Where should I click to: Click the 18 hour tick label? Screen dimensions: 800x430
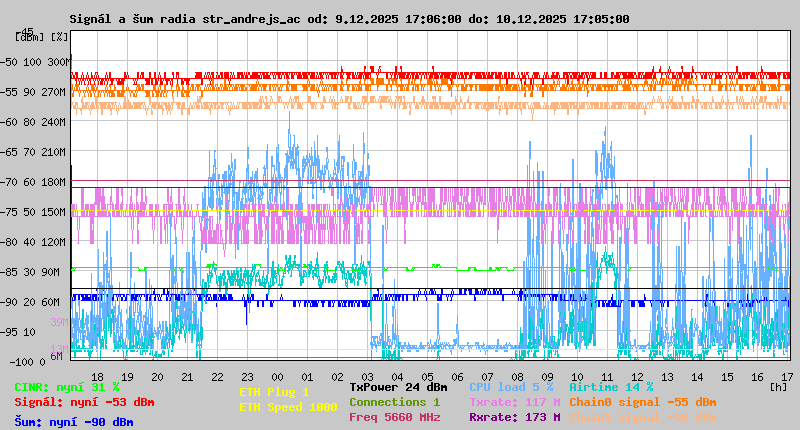[96, 376]
